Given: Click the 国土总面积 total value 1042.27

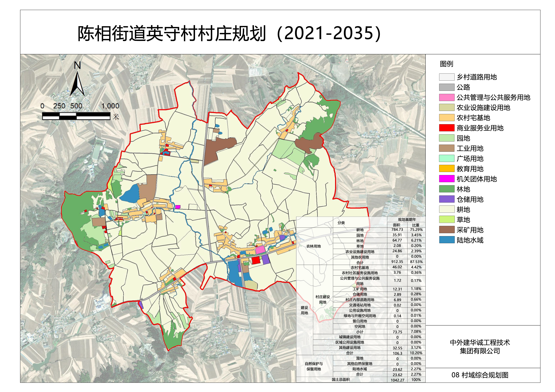Looking at the screenshot, I should point(397,380).
